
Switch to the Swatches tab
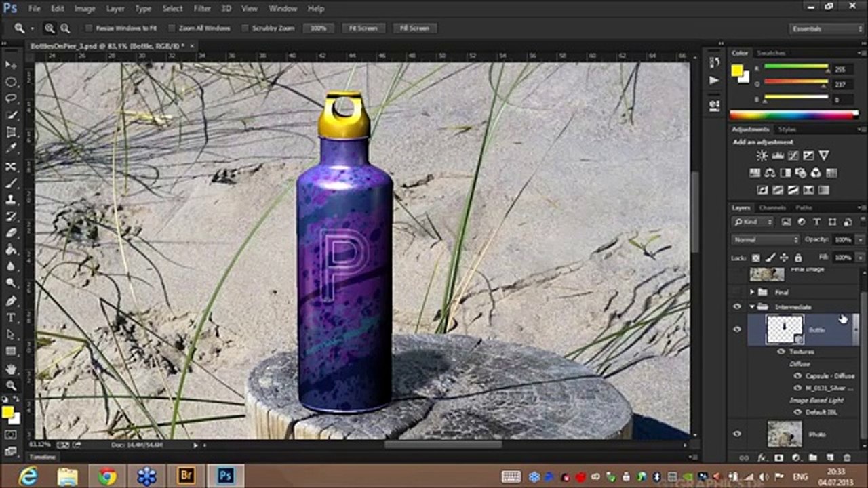pyautogui.click(x=771, y=53)
